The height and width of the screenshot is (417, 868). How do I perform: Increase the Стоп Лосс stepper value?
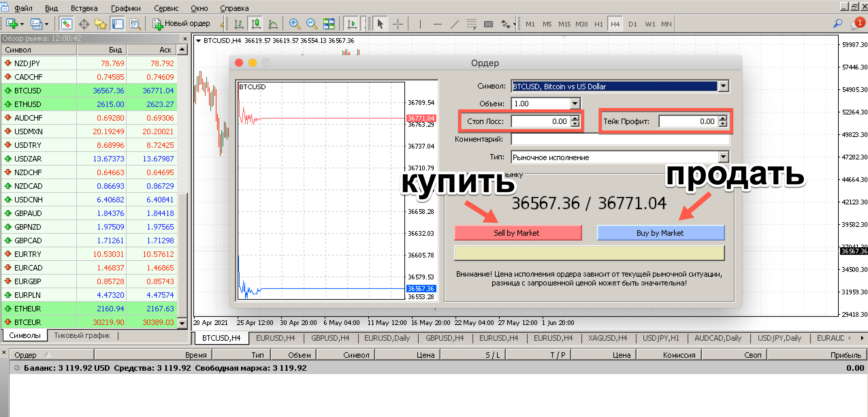pyautogui.click(x=575, y=119)
